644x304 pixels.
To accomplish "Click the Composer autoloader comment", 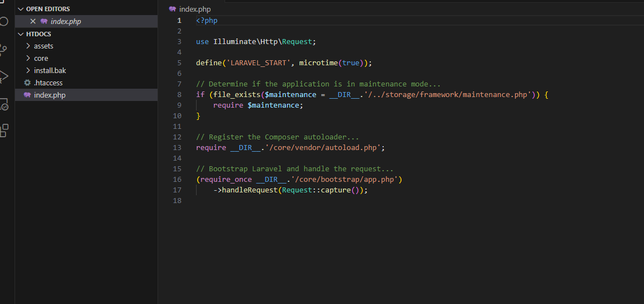I will click(278, 137).
